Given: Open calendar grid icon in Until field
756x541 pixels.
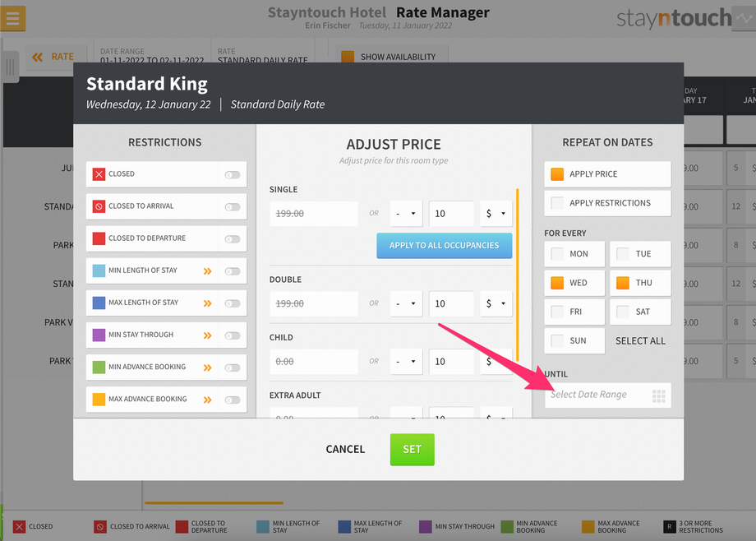Looking at the screenshot, I should click(658, 395).
